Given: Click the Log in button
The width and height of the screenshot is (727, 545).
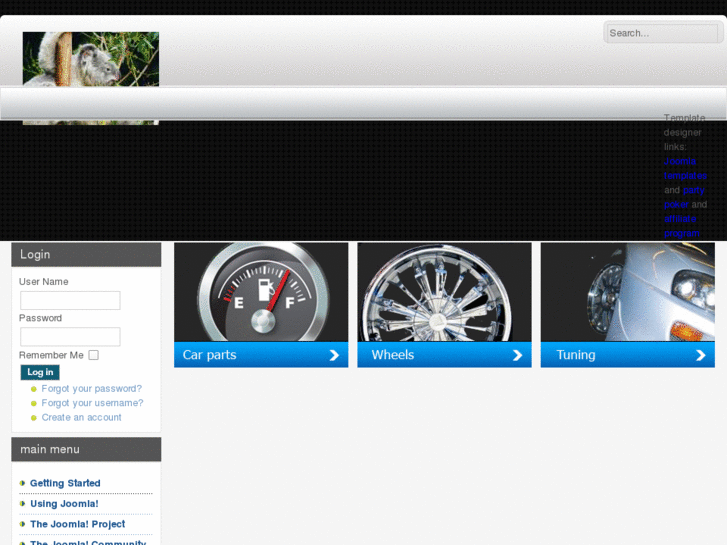Looking at the screenshot, I should pos(40,372).
